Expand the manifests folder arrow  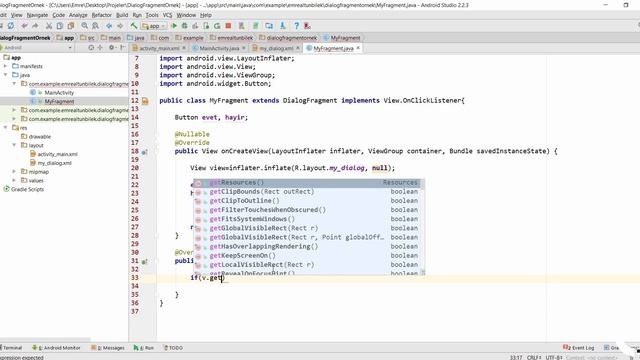(6, 66)
